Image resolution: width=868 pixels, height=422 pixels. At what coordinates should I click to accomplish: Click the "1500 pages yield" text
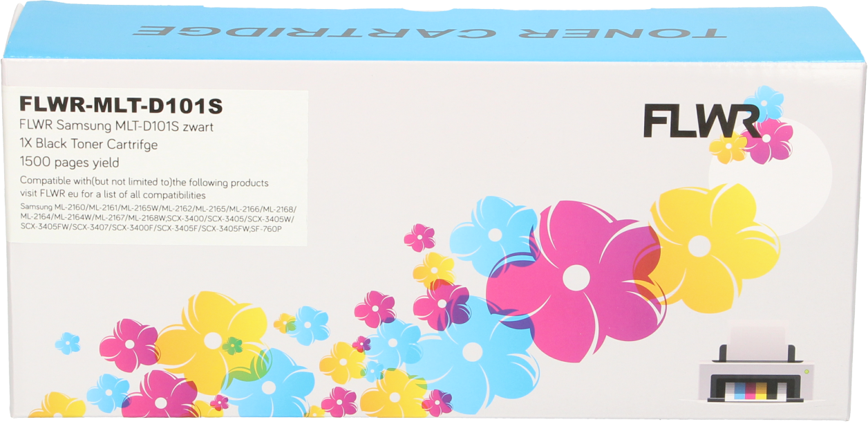tap(70, 163)
